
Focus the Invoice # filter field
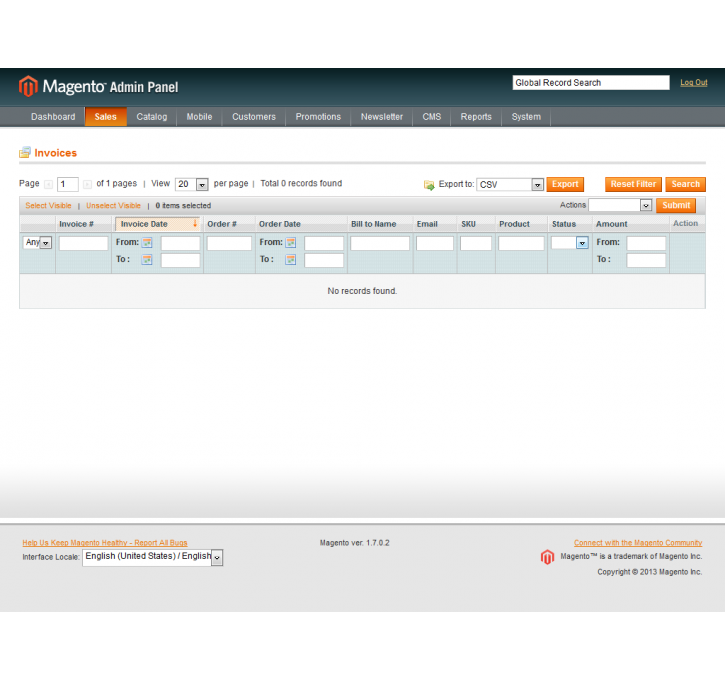[84, 243]
